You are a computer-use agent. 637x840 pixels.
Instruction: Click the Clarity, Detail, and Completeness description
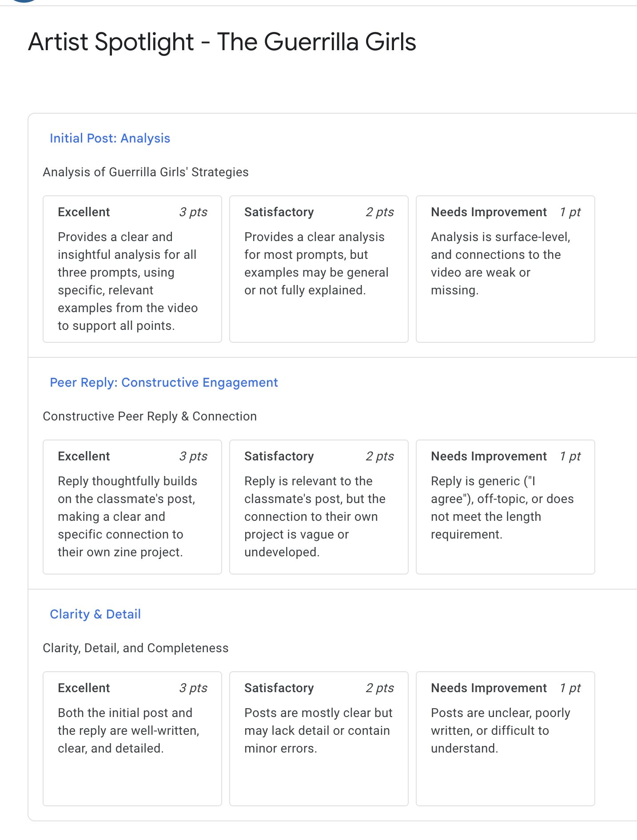(x=135, y=648)
